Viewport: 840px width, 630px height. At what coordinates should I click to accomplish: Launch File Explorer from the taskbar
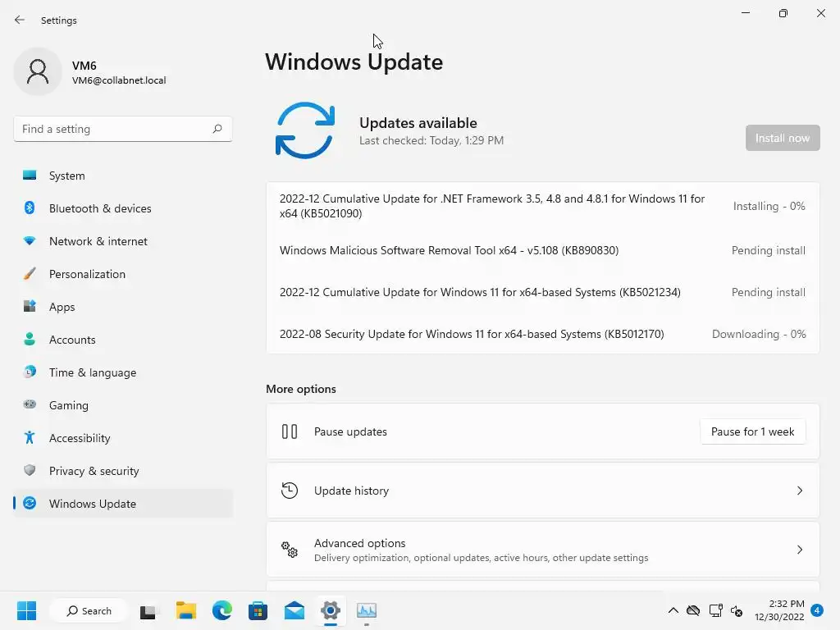pos(186,610)
